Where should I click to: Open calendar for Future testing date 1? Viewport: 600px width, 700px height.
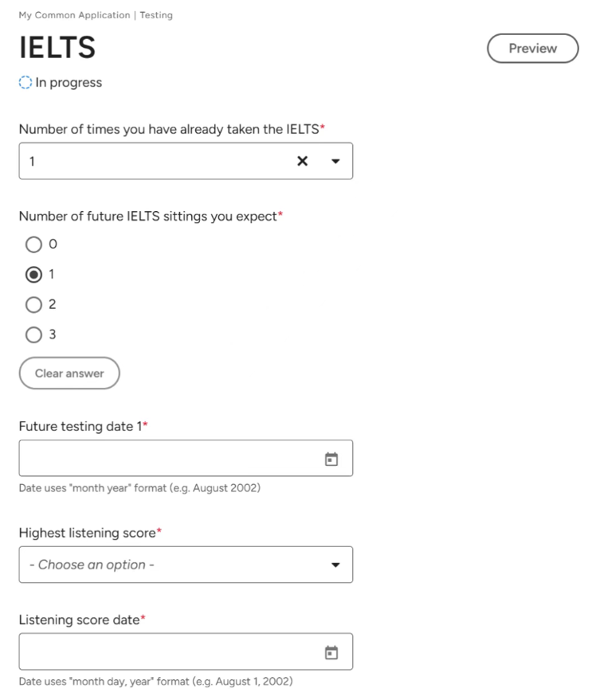[x=331, y=459]
